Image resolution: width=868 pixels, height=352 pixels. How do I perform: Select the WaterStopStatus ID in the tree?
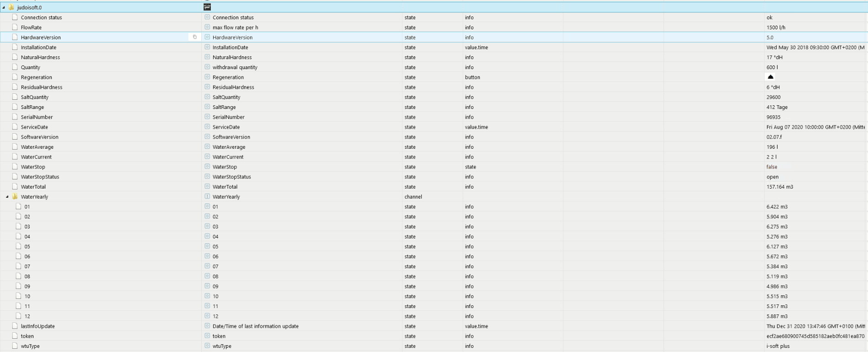tap(40, 177)
